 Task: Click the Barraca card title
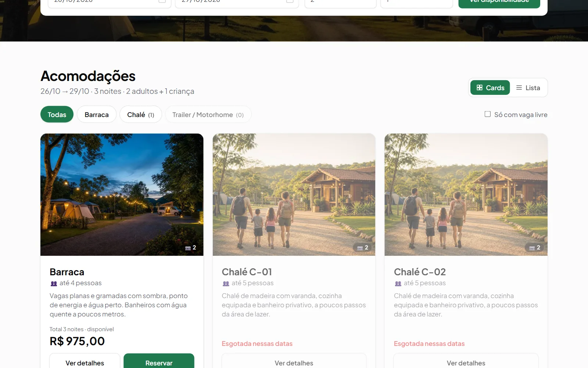(67, 272)
